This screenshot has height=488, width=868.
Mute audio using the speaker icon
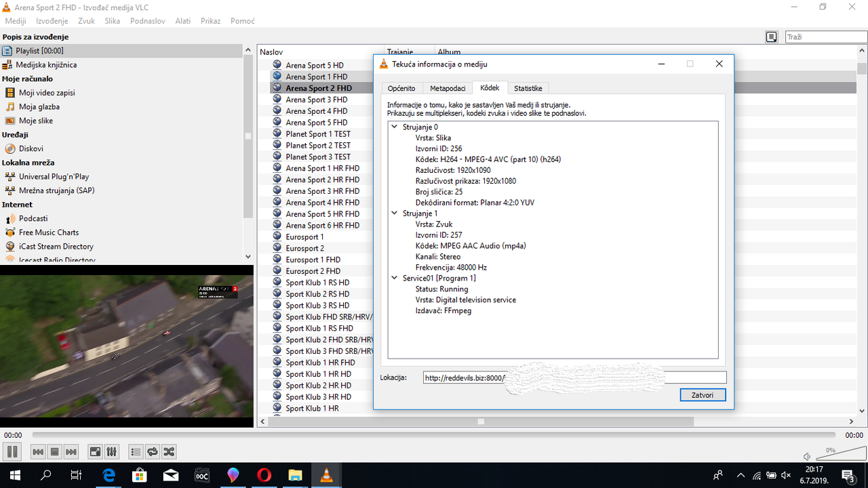(806, 457)
